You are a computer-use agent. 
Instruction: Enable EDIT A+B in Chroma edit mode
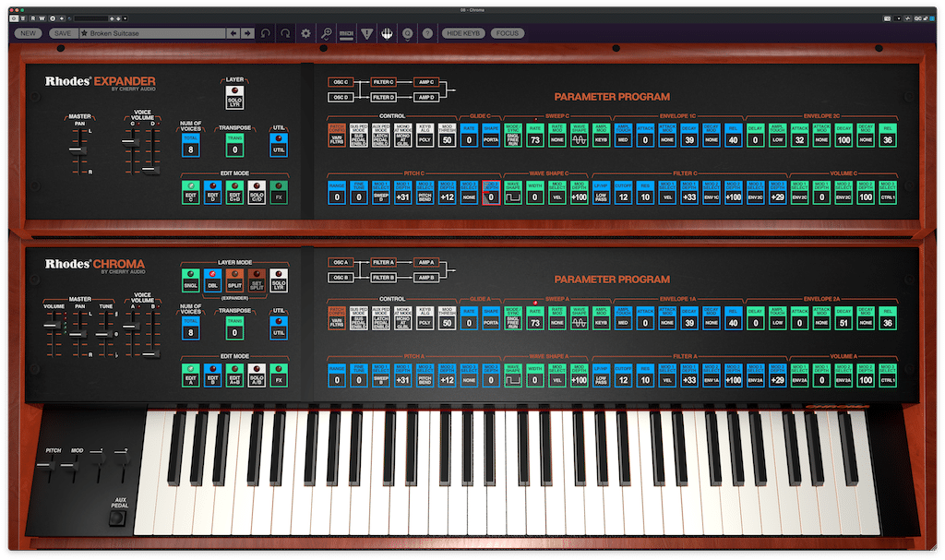click(234, 375)
